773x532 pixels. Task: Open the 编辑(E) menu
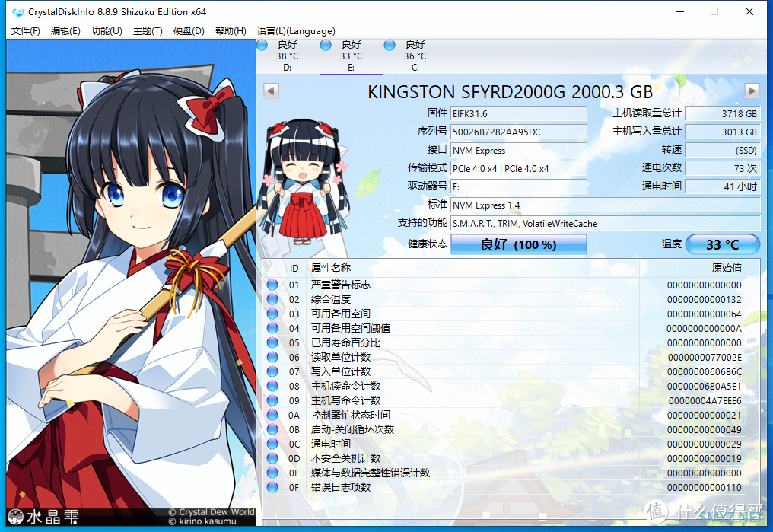(65, 31)
